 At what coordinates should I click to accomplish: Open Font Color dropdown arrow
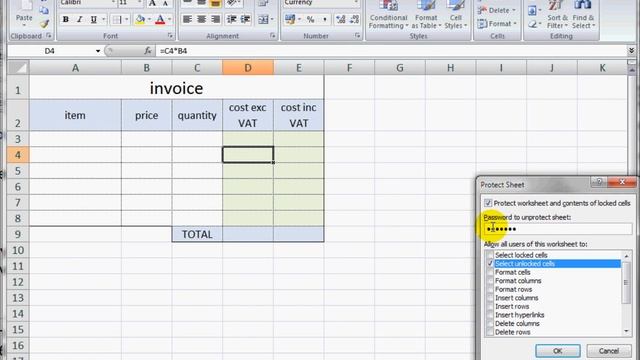click(x=169, y=19)
